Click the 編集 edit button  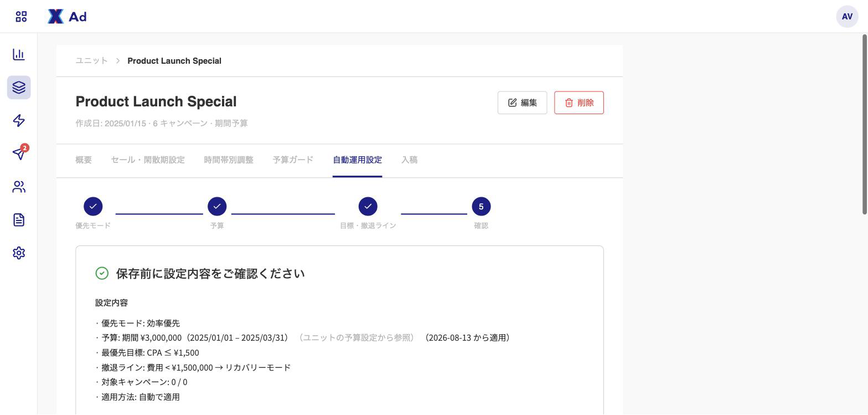click(522, 103)
